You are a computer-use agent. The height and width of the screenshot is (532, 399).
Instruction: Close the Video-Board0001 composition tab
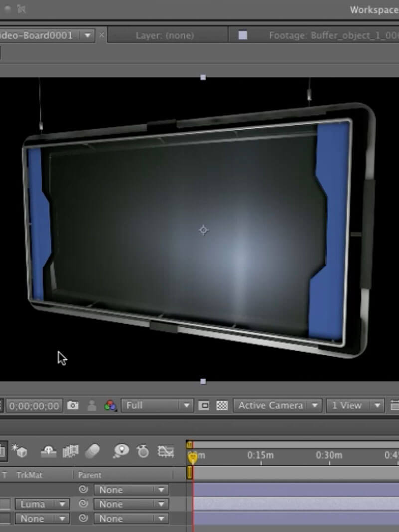(101, 35)
